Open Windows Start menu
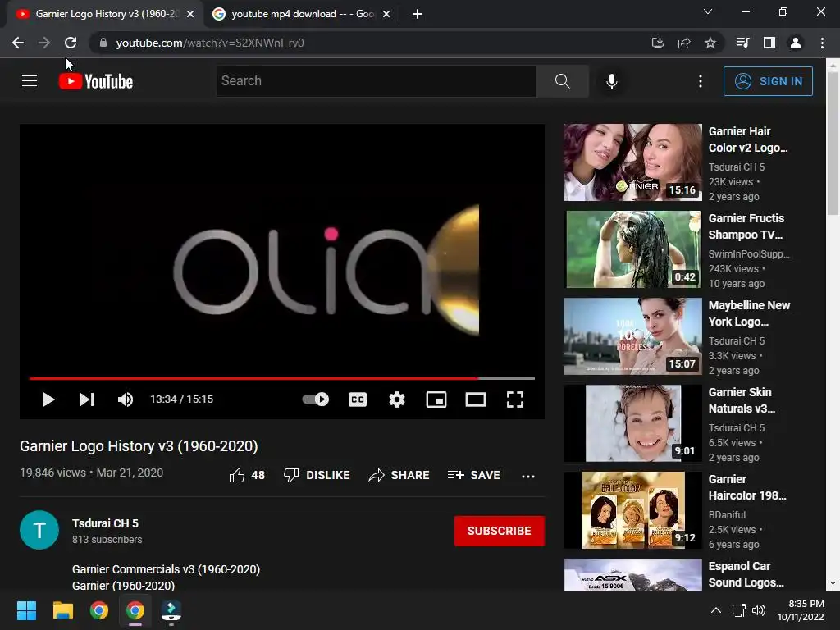Viewport: 840px width, 630px height. tap(26, 610)
